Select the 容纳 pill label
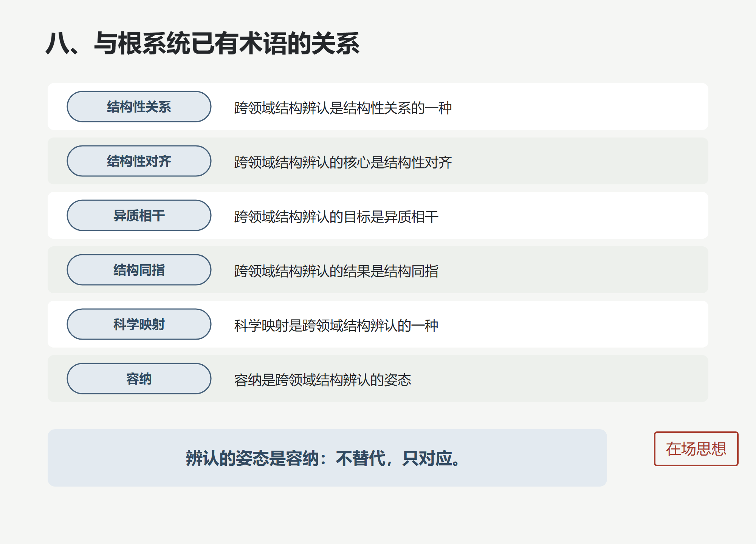The image size is (756, 544). (139, 379)
